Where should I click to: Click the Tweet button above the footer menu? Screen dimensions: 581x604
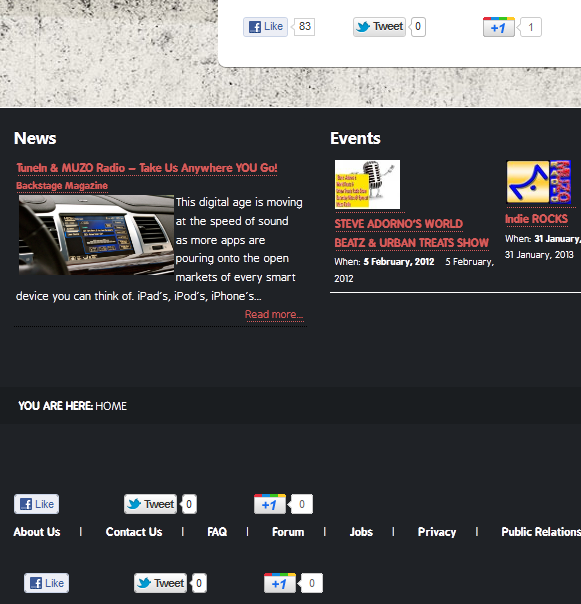(x=150, y=504)
